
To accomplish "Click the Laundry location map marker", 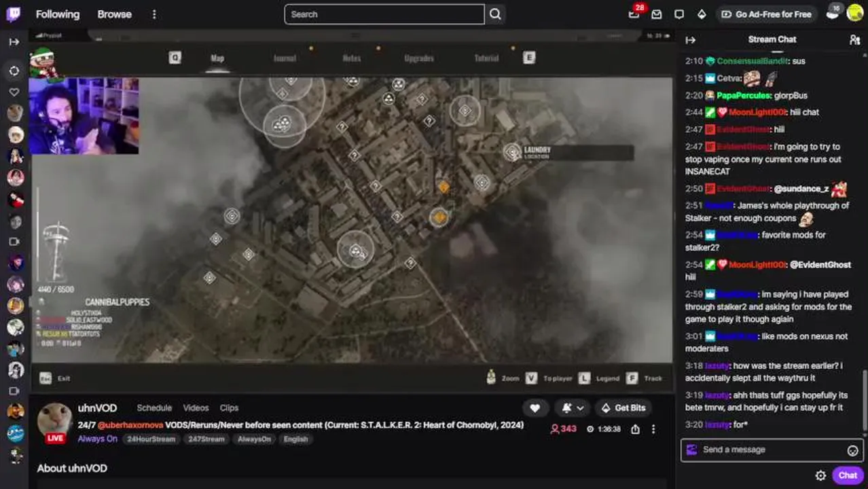I will tap(512, 153).
